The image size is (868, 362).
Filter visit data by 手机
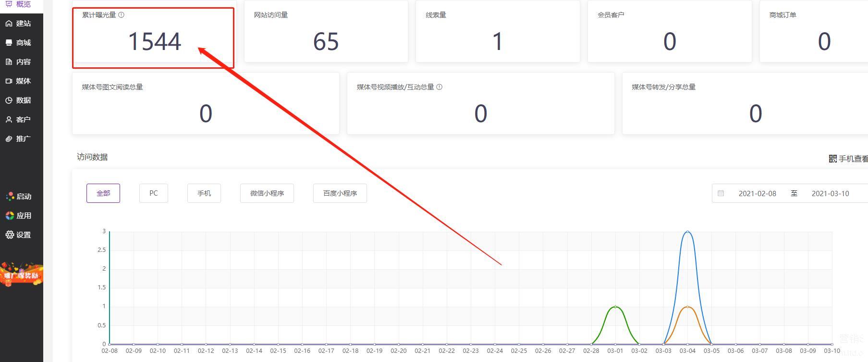(204, 193)
